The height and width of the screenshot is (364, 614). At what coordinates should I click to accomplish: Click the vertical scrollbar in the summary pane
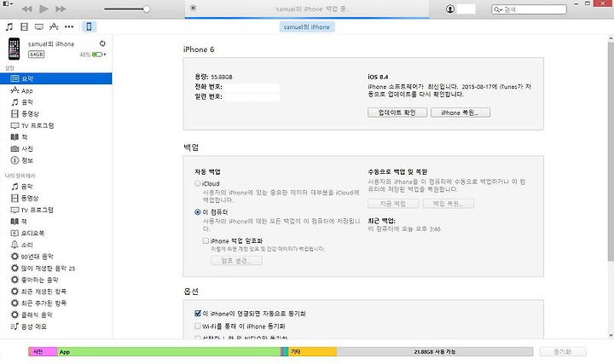(611, 153)
